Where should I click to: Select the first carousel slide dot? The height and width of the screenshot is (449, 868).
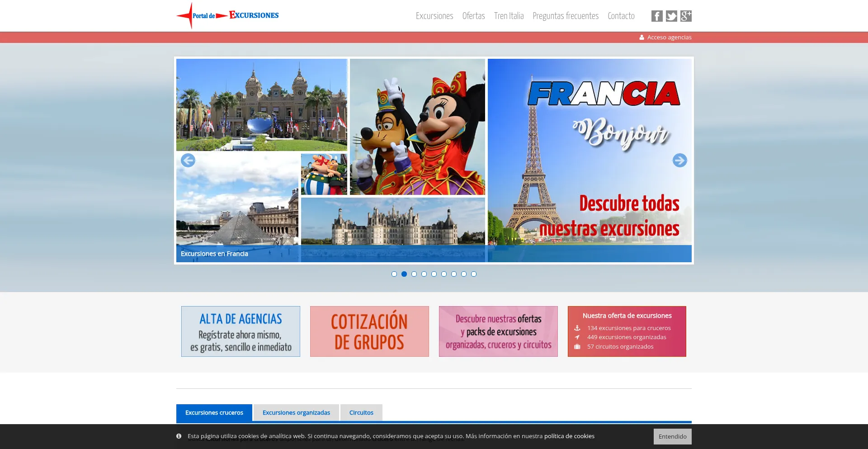394,274
